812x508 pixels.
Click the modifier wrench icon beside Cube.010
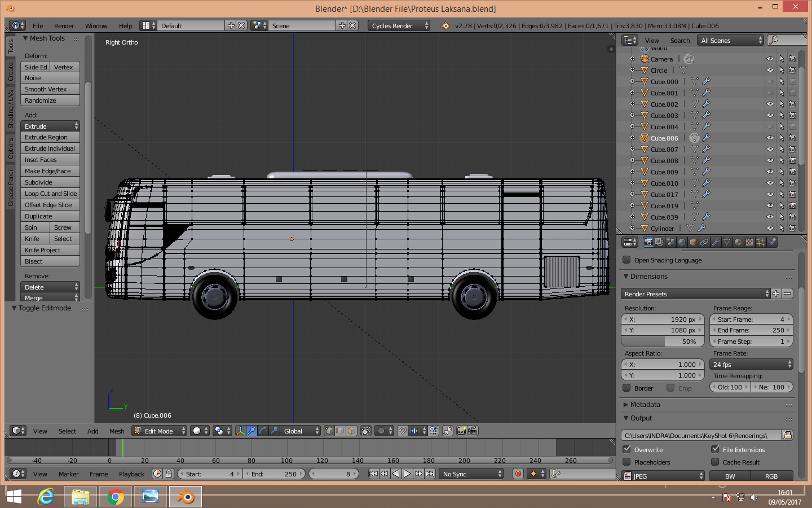pos(706,183)
